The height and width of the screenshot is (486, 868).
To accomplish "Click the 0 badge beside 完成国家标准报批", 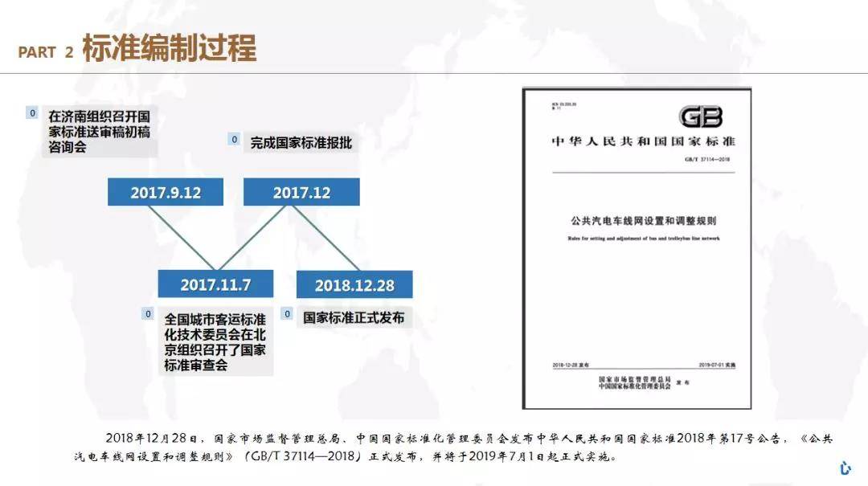I will click(x=234, y=140).
